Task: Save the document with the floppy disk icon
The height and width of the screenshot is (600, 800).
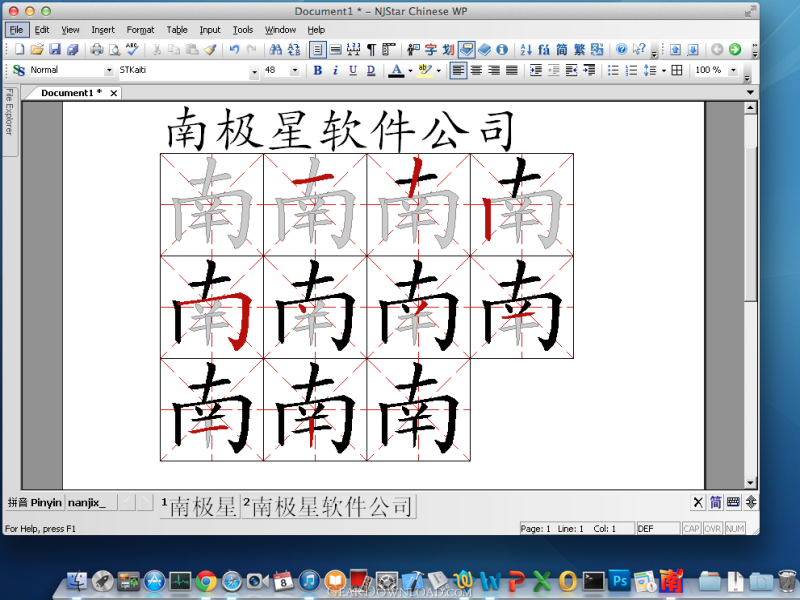Action: click(x=55, y=49)
